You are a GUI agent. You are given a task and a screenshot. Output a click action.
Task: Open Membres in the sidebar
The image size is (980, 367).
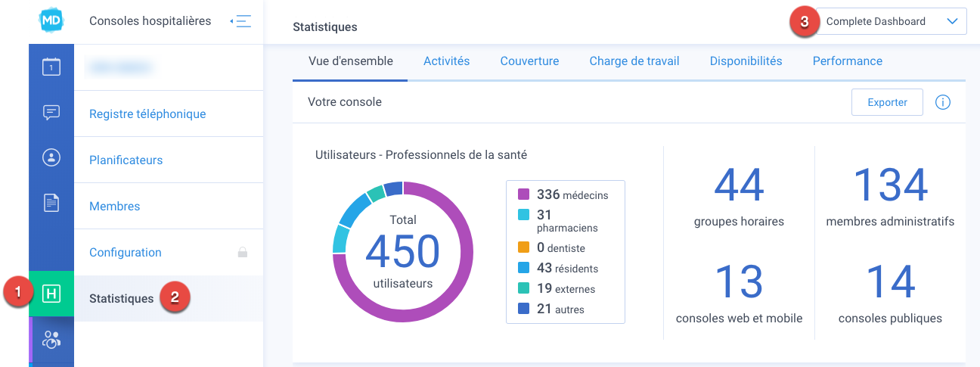[169, 206]
